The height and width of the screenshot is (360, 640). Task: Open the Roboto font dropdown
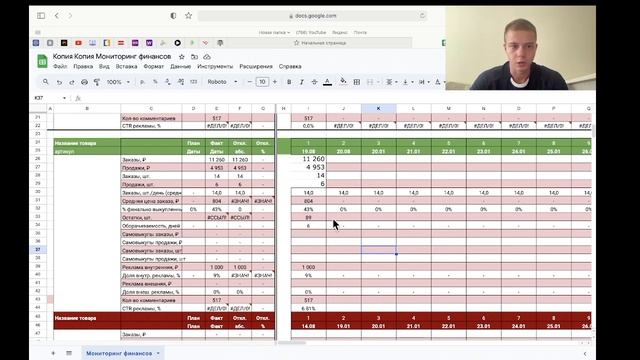click(x=222, y=82)
